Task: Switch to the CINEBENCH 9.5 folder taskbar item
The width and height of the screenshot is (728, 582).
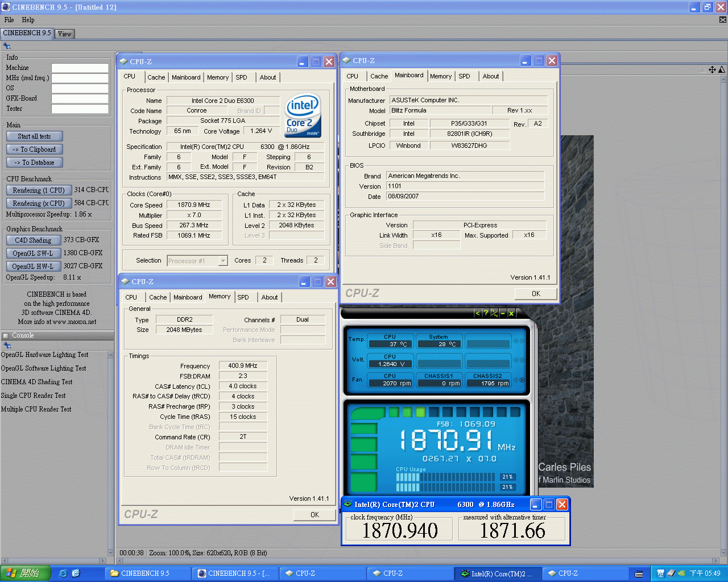Action: tap(148, 573)
